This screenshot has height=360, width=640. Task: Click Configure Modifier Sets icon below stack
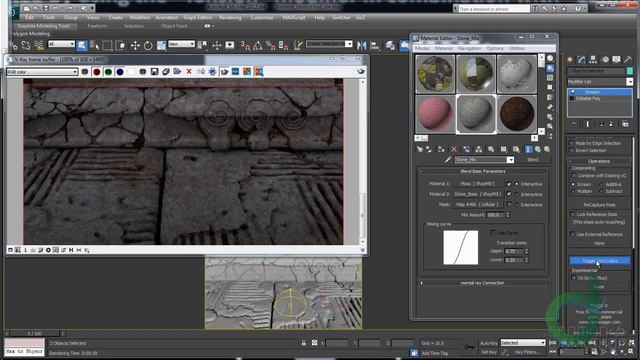[x=625, y=124]
